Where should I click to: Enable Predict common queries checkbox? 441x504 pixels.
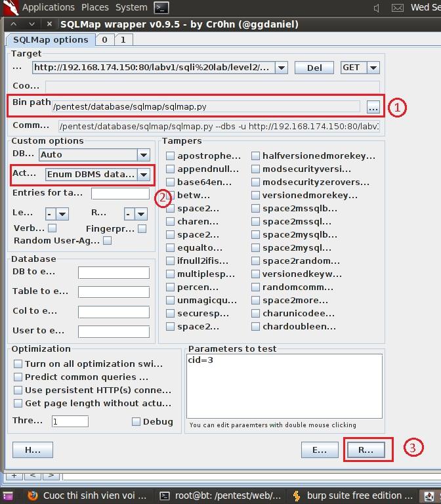click(x=18, y=377)
